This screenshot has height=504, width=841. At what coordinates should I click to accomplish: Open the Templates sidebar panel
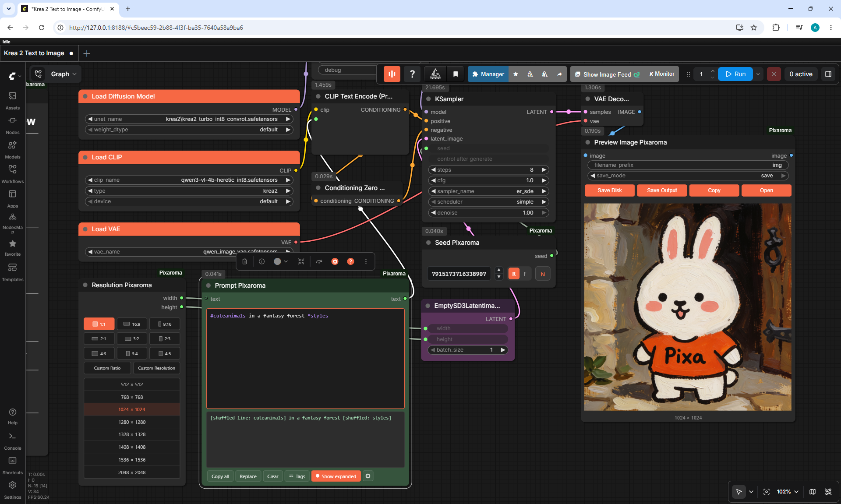(x=12, y=272)
